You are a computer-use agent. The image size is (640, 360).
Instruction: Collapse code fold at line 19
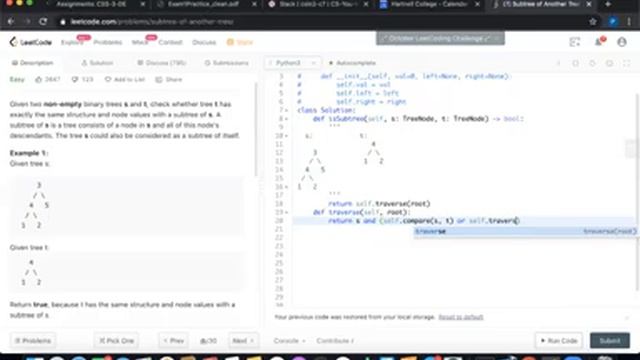tap(287, 212)
